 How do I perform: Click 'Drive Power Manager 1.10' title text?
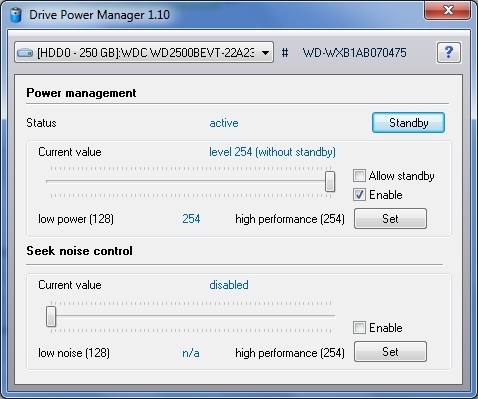tap(99, 15)
